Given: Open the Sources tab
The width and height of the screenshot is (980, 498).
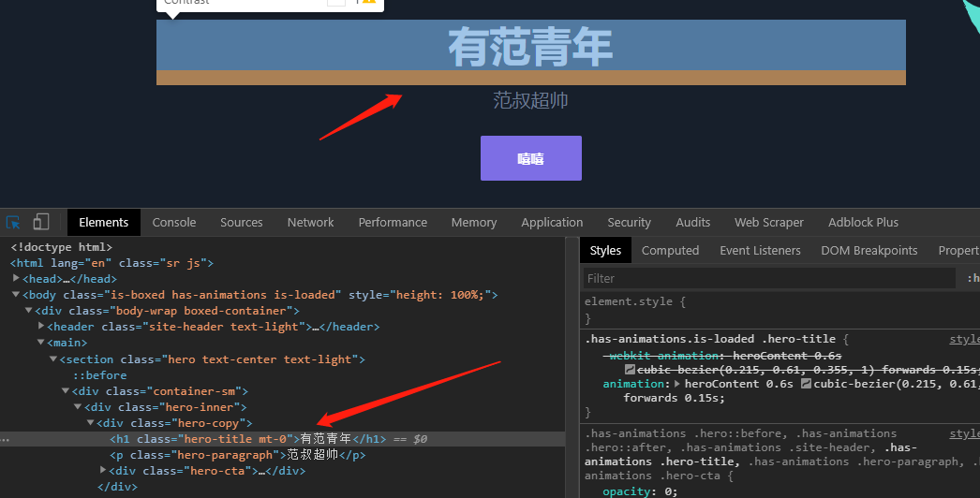Looking at the screenshot, I should (x=241, y=223).
